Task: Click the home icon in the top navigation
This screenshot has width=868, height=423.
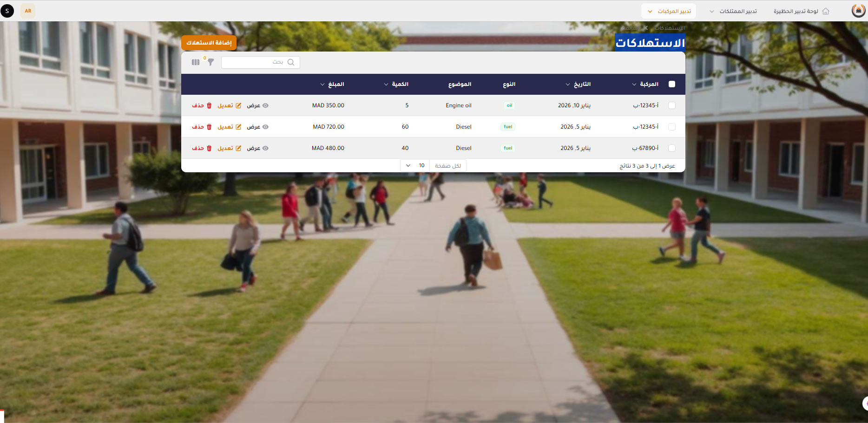Action: (x=826, y=11)
